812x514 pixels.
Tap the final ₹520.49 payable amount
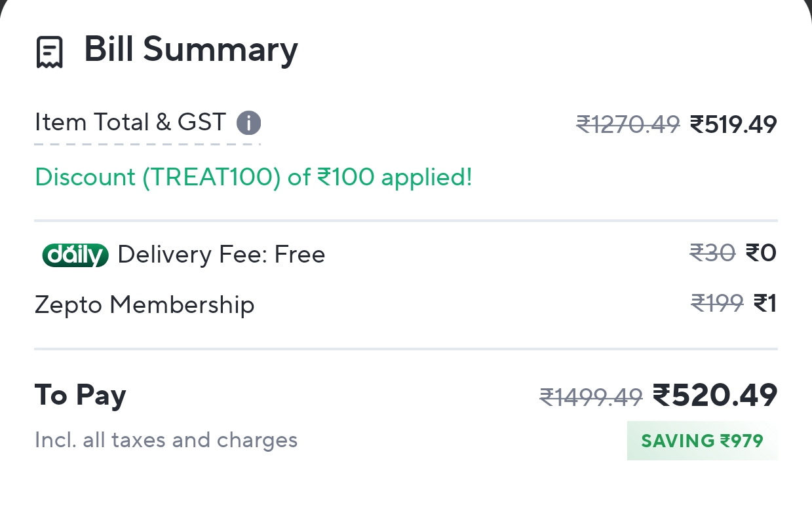715,395
